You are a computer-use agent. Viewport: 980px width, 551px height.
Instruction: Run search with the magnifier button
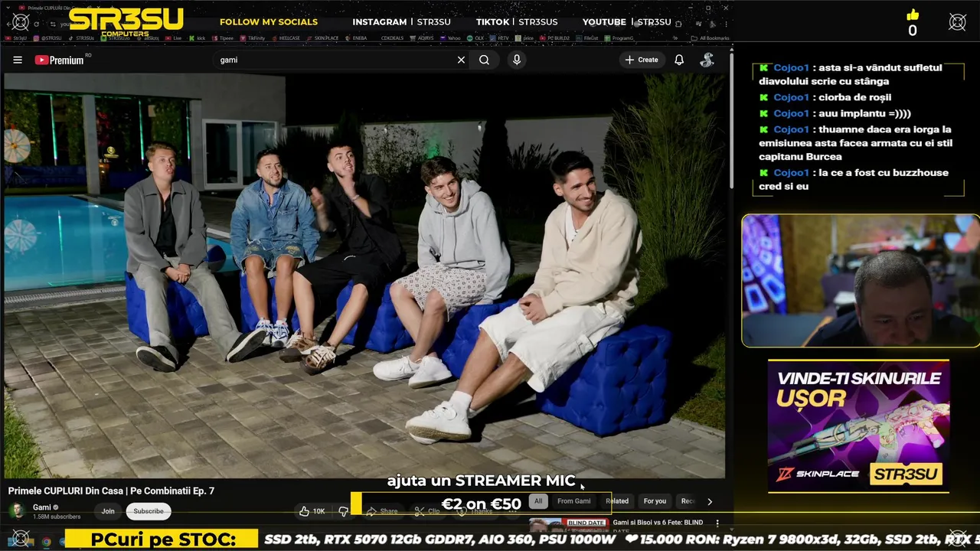(x=484, y=60)
